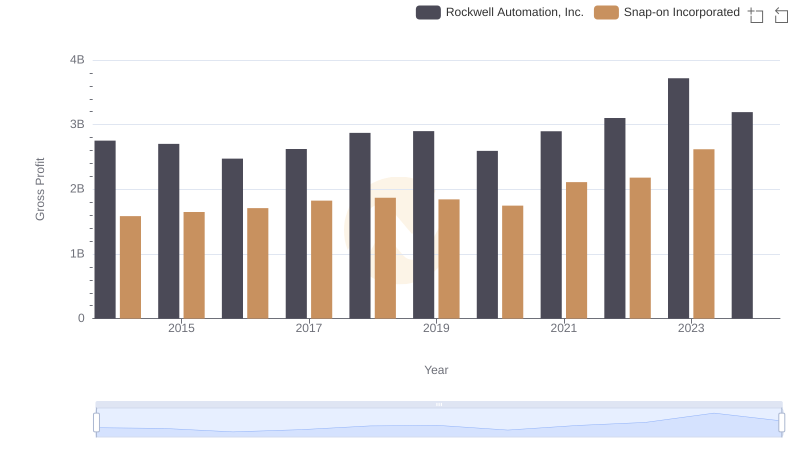800x461 pixels.
Task: Click the Rockwell bar for 2015
Action: point(168,231)
